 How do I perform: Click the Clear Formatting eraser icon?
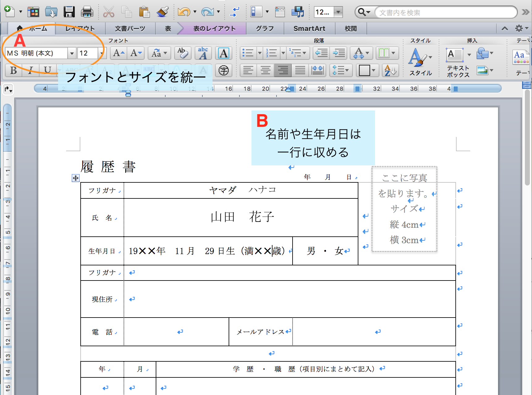(183, 53)
